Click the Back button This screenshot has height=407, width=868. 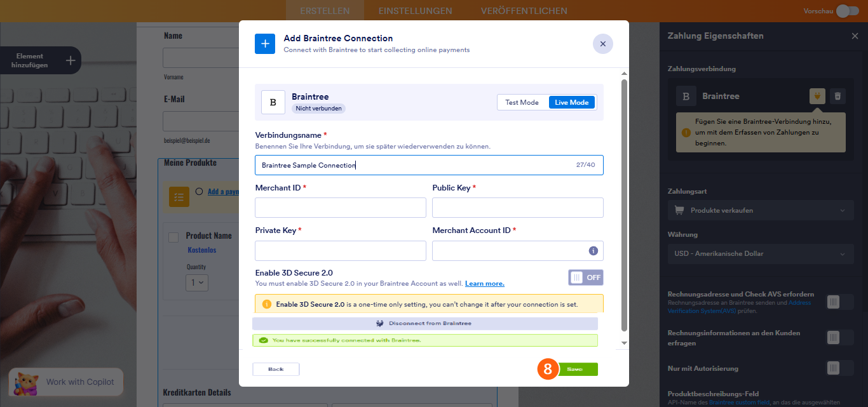click(x=276, y=369)
